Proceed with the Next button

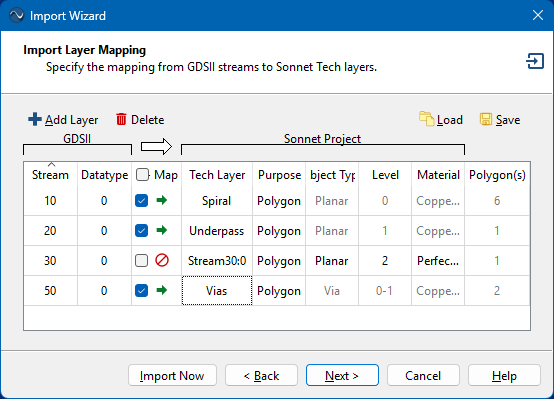point(342,375)
